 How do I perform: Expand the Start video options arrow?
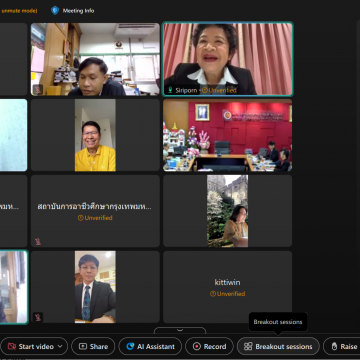click(60, 346)
